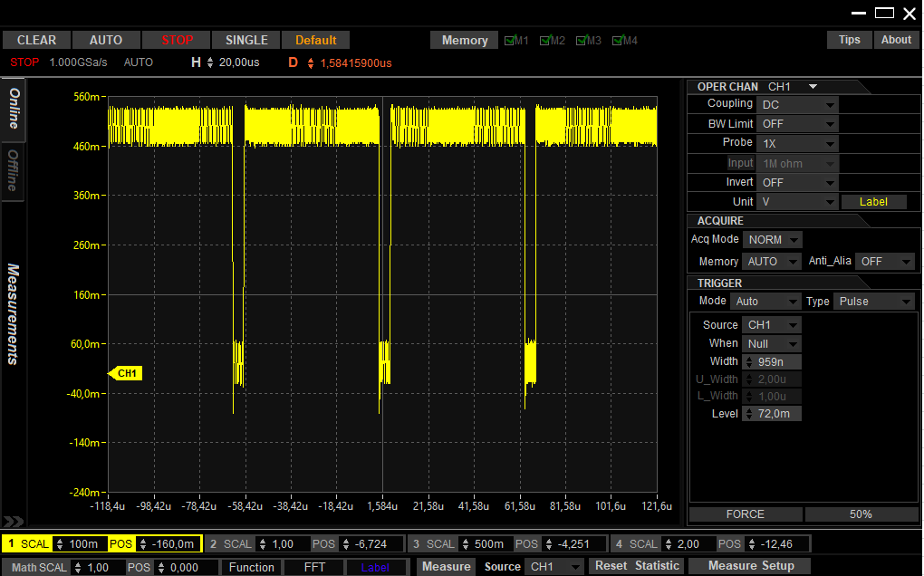
Task: Adjust channel 1 scale stepper
Action: tap(61, 544)
